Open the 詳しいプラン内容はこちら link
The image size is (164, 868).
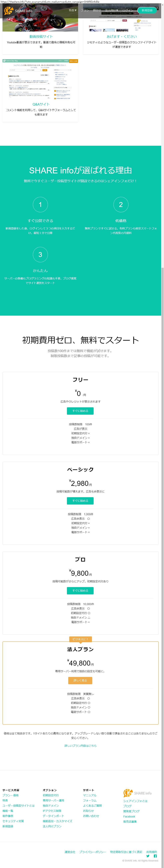pyautogui.click(x=80, y=745)
